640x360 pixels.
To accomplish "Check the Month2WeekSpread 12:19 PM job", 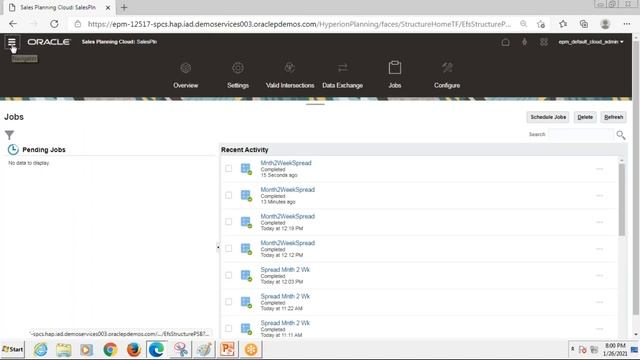I will click(x=229, y=222).
